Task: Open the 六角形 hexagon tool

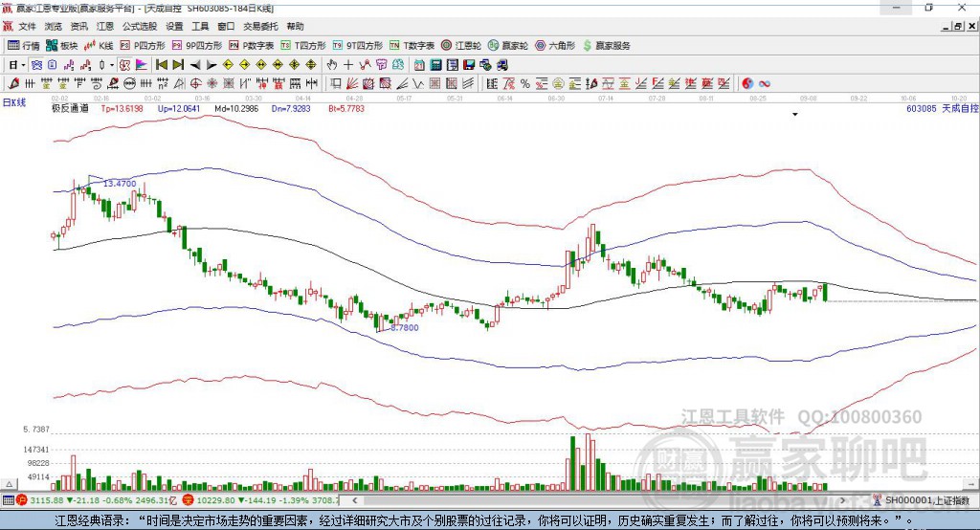Action: click(x=555, y=46)
